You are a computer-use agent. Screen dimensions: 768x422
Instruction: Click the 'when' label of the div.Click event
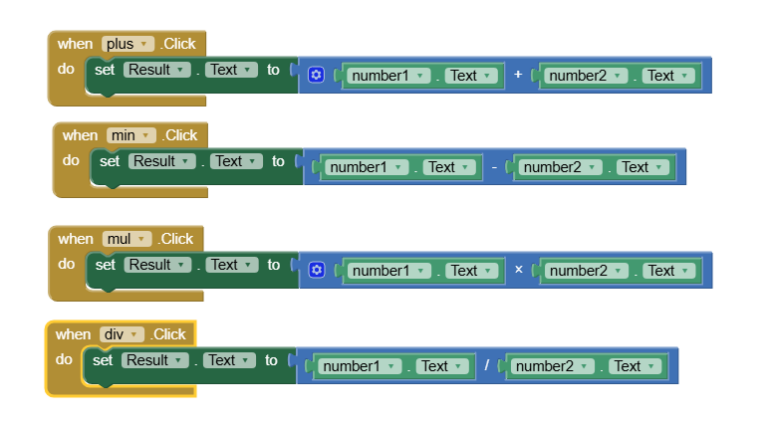click(73, 334)
